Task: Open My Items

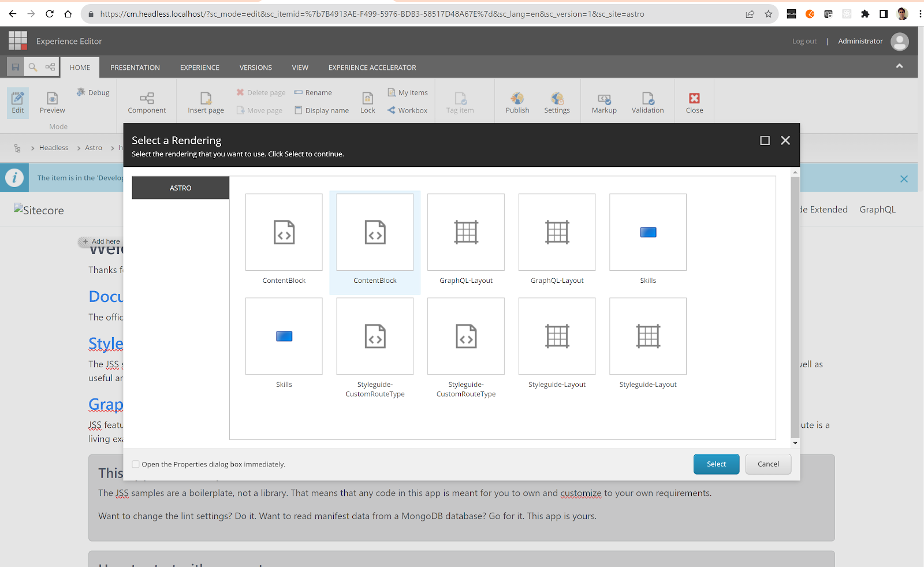Action: (x=408, y=92)
